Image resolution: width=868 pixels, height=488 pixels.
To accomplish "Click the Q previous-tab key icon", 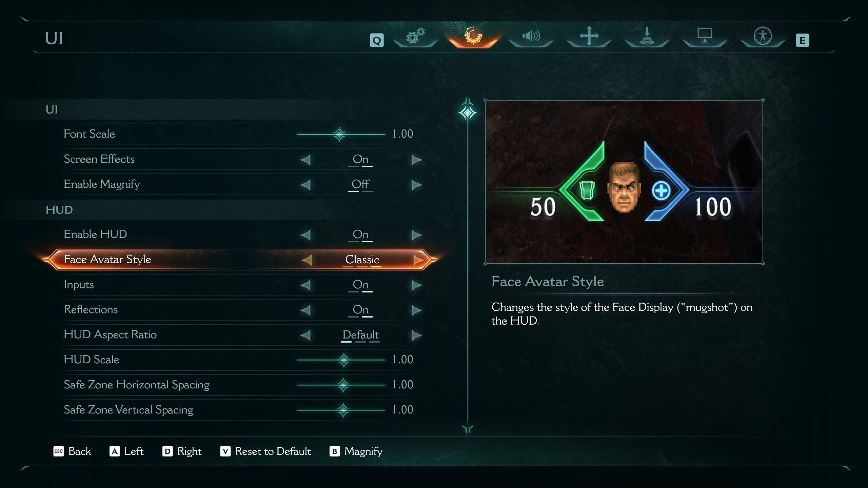I will [x=376, y=40].
